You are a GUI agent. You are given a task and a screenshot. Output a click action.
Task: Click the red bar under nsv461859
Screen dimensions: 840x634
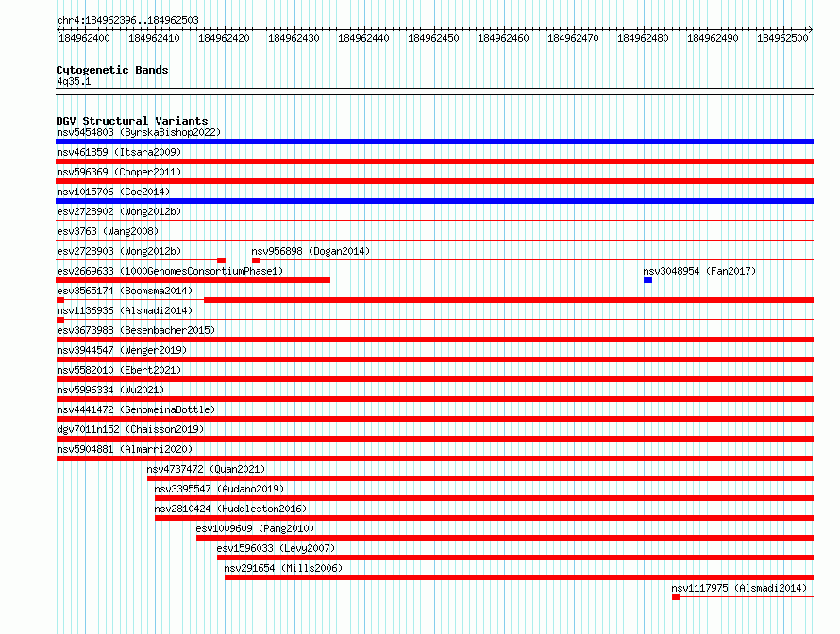click(434, 161)
